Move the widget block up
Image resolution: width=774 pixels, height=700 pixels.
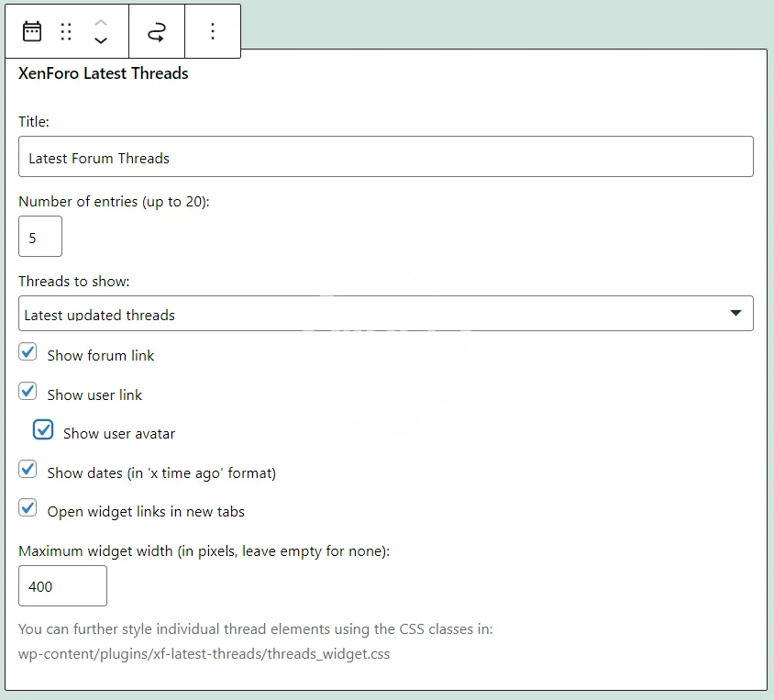click(101, 22)
